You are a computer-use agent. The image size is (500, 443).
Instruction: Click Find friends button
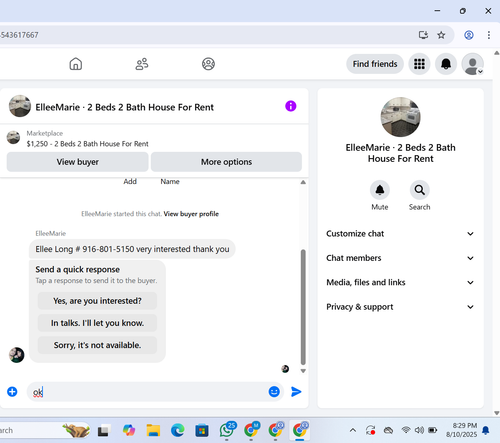click(375, 64)
